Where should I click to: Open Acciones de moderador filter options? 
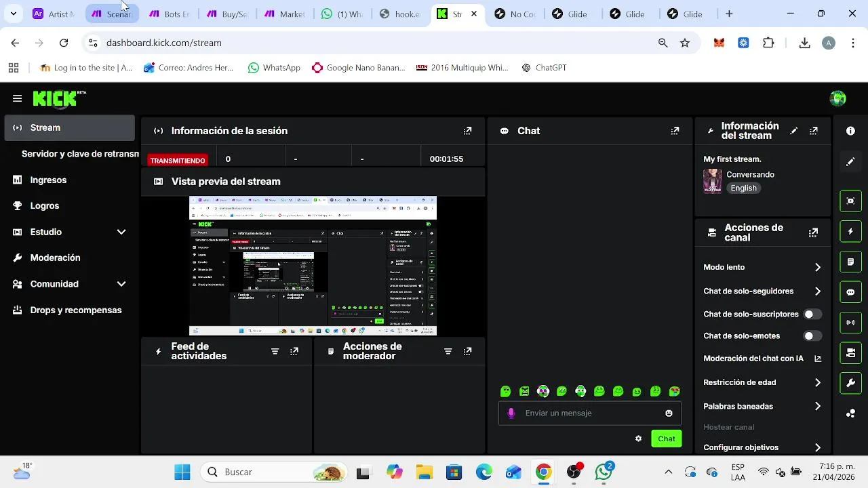448,351
